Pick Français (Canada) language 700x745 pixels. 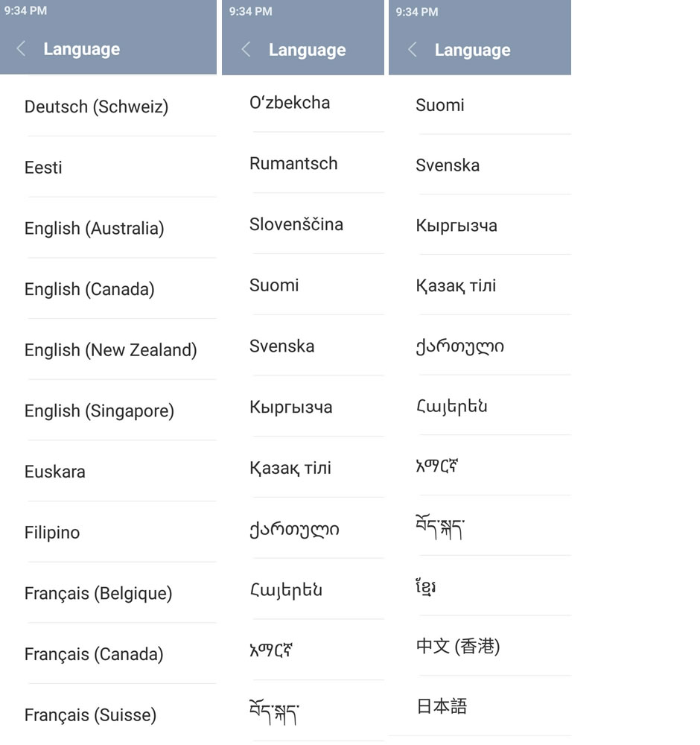tap(93, 655)
